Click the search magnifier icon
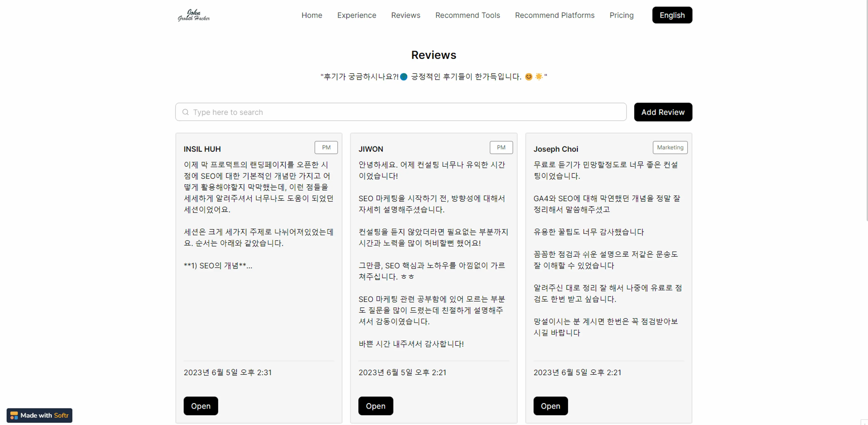This screenshot has height=425, width=868. click(185, 112)
